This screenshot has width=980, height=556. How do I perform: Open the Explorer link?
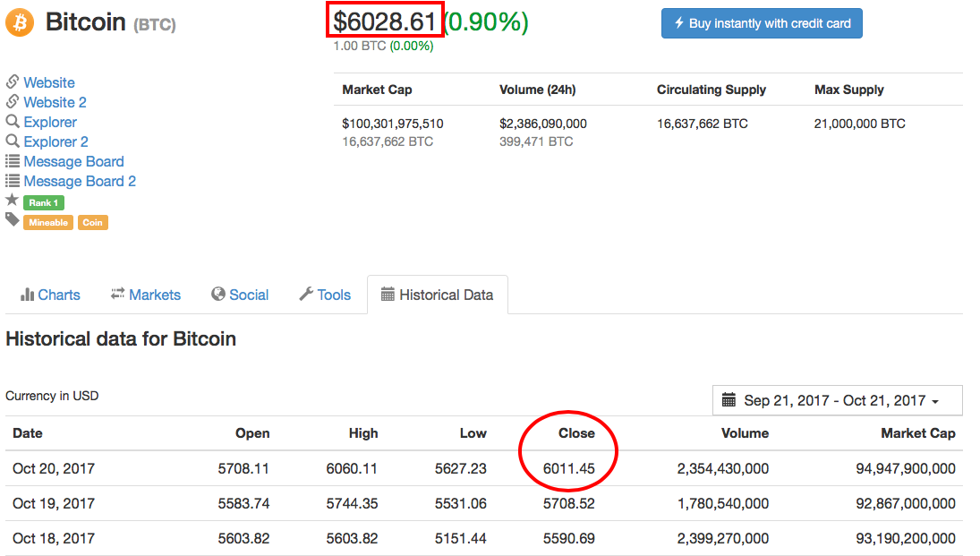pos(50,122)
